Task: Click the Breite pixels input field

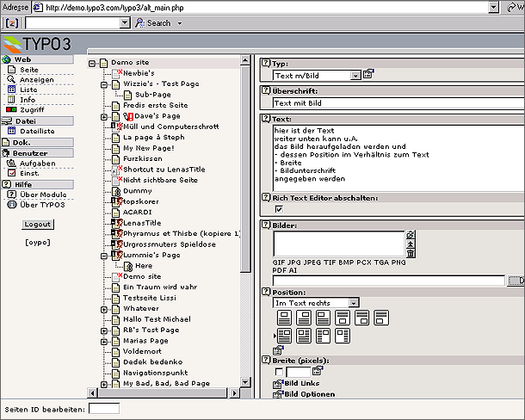Action: (x=299, y=372)
